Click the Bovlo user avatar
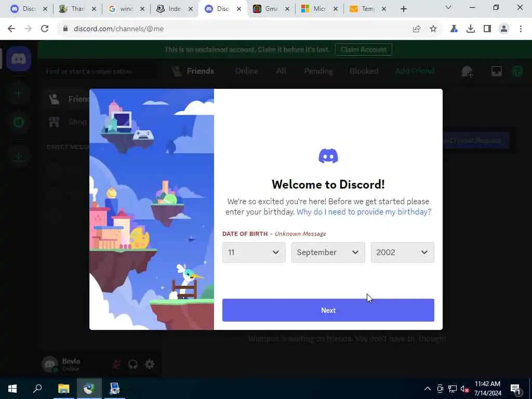This screenshot has height=399, width=532. (49, 364)
